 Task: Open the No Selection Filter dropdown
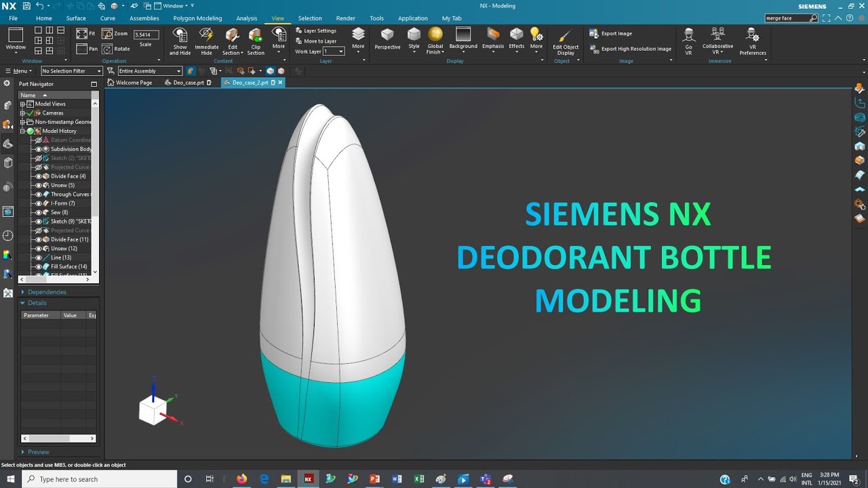coord(73,70)
